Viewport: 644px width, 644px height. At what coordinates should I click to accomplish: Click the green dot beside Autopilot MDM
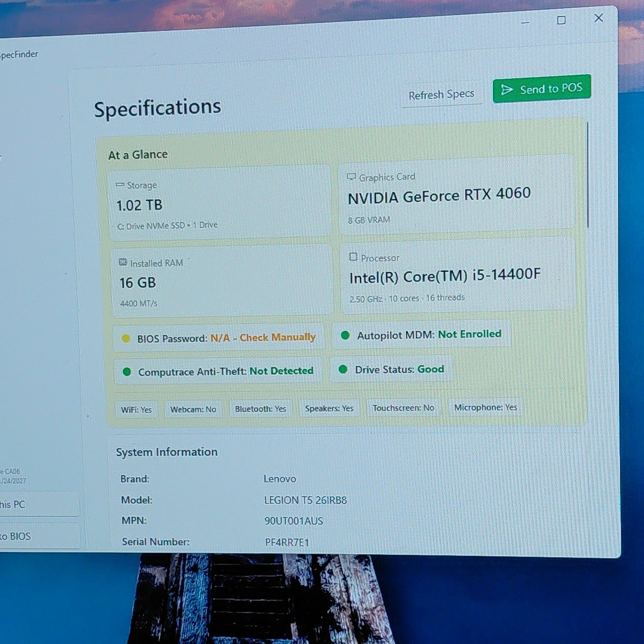[x=345, y=335]
